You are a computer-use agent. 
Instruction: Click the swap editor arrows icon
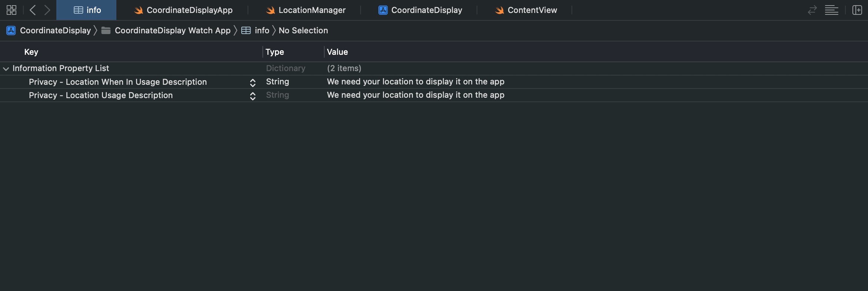pyautogui.click(x=812, y=10)
